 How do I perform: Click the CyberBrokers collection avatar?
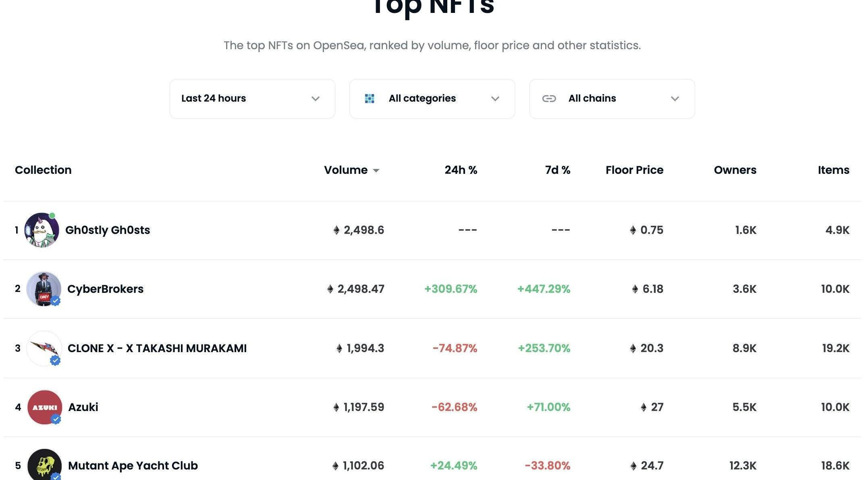point(44,289)
